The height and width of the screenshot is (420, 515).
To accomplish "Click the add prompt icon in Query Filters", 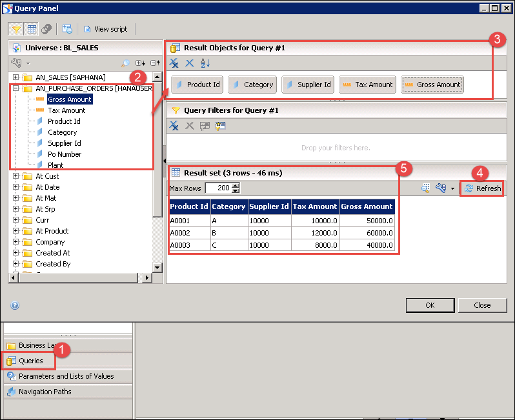I will coord(220,126).
